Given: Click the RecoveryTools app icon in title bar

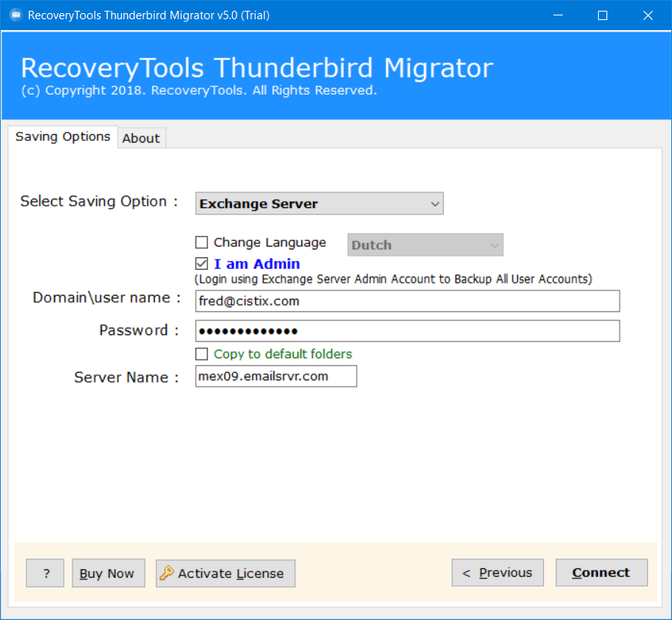Looking at the screenshot, I should [x=15, y=15].
